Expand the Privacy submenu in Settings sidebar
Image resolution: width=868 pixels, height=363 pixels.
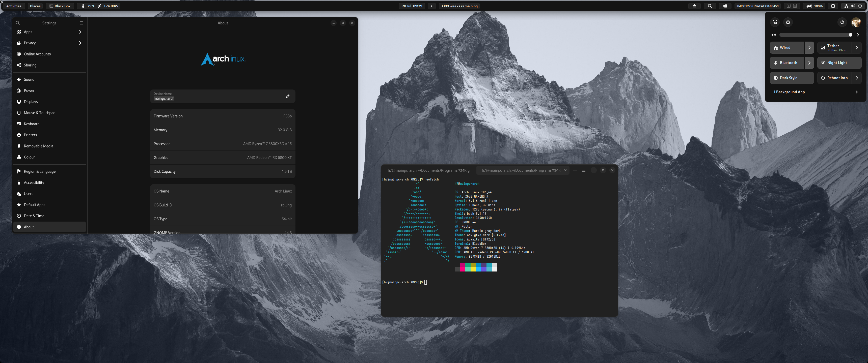pyautogui.click(x=49, y=43)
